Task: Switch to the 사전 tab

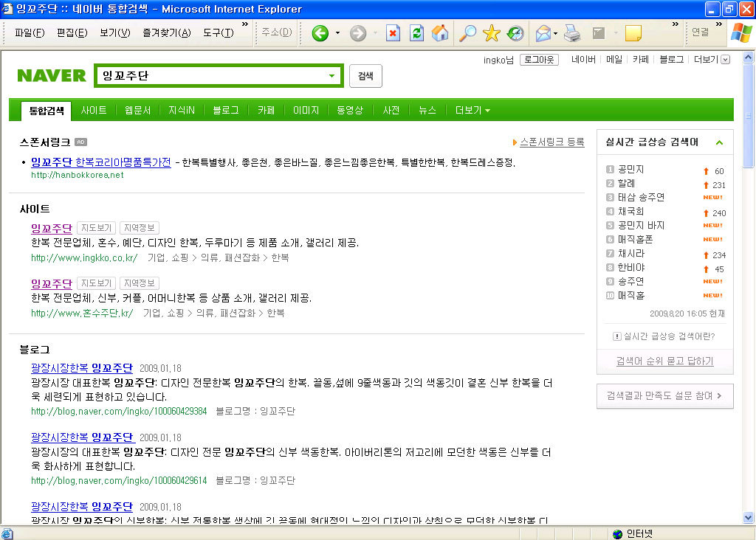Action: point(391,111)
